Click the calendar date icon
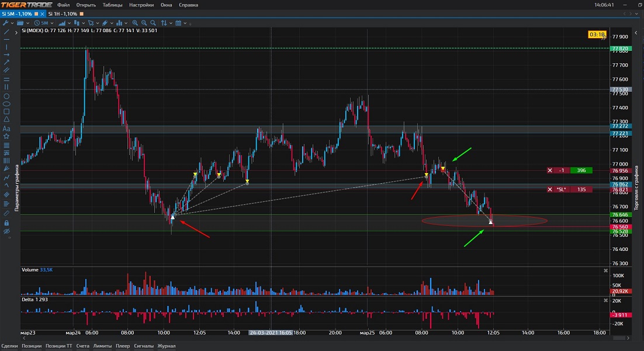The height and width of the screenshot is (351, 644). point(178,23)
